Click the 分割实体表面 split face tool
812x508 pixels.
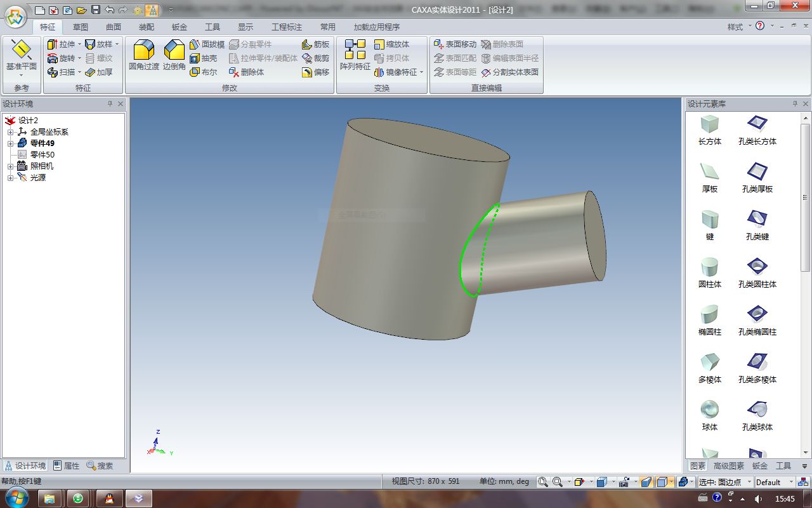point(510,72)
